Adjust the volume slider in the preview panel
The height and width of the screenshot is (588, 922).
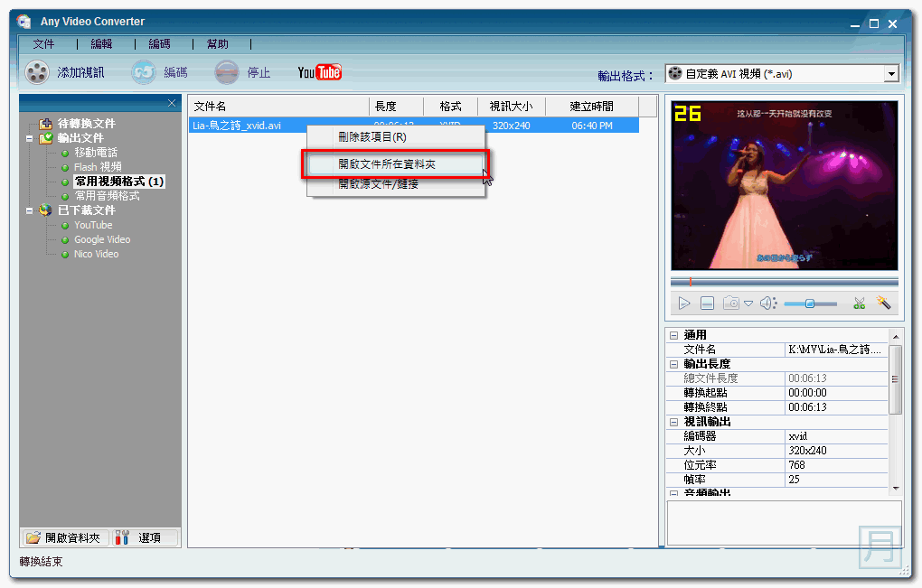[809, 303]
